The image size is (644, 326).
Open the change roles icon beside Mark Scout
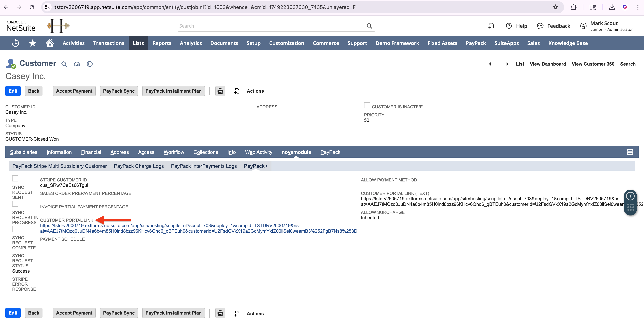(583, 26)
